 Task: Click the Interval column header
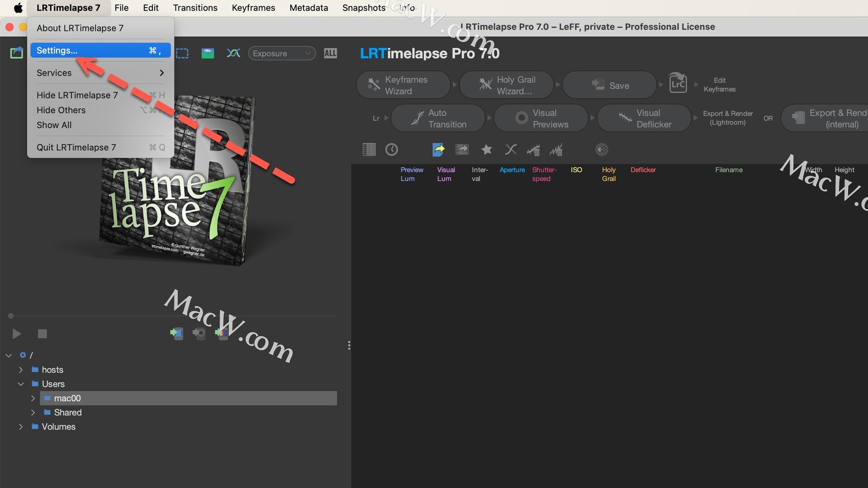click(x=480, y=174)
